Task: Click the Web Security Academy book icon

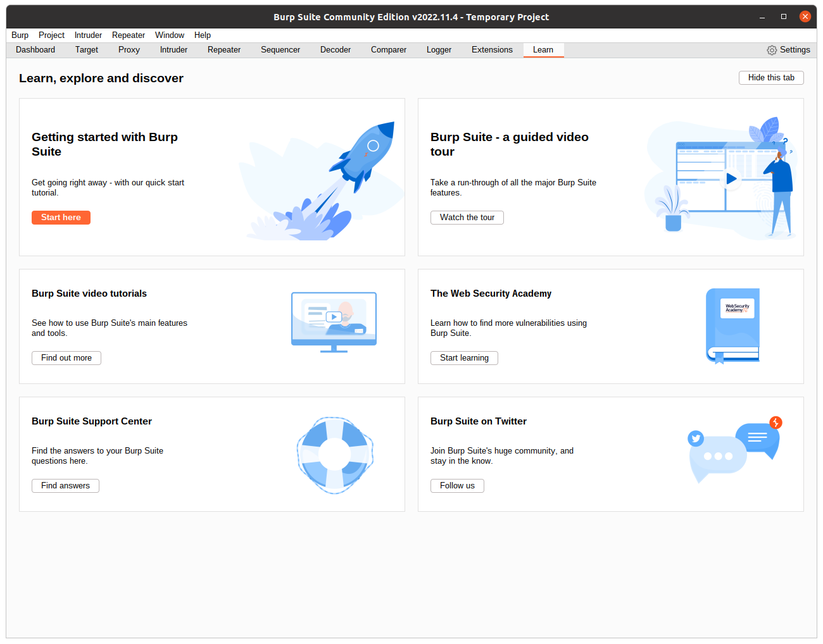Action: click(732, 326)
